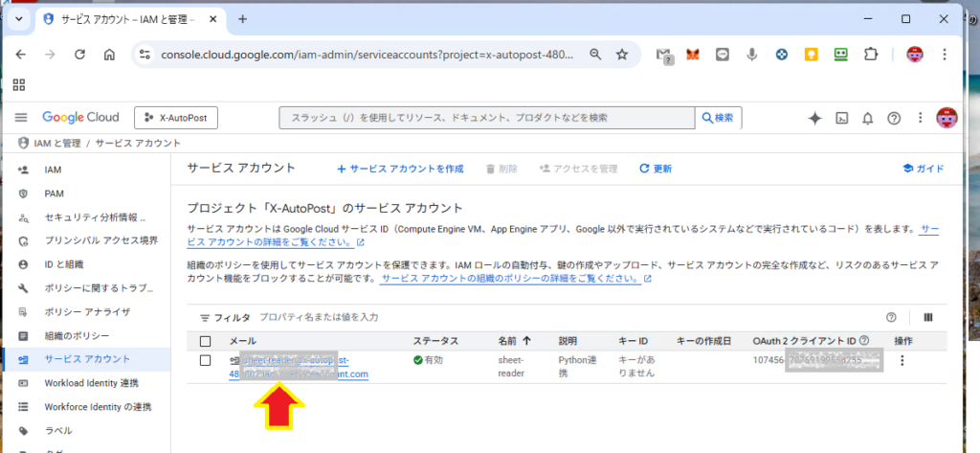Open the Google Cloud navigation hamburger menu

21,118
